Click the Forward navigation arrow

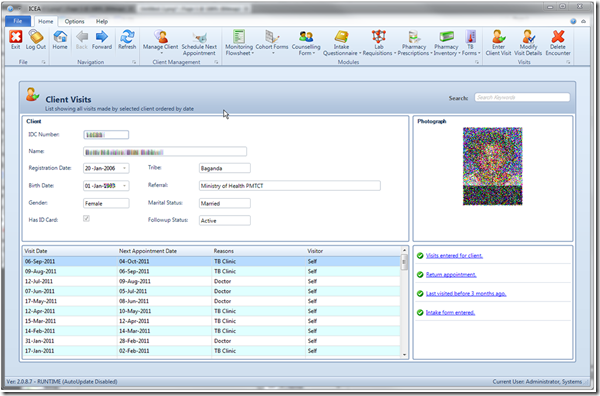coord(101,37)
